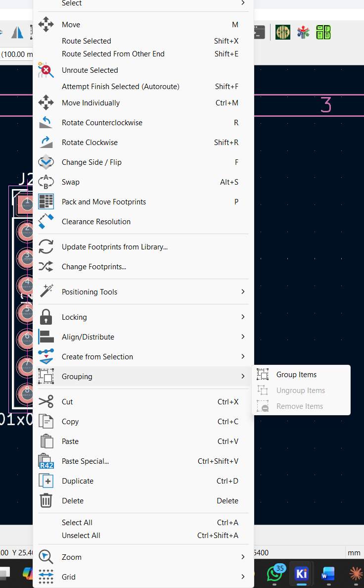Click the Create from Selection icon

45,357
